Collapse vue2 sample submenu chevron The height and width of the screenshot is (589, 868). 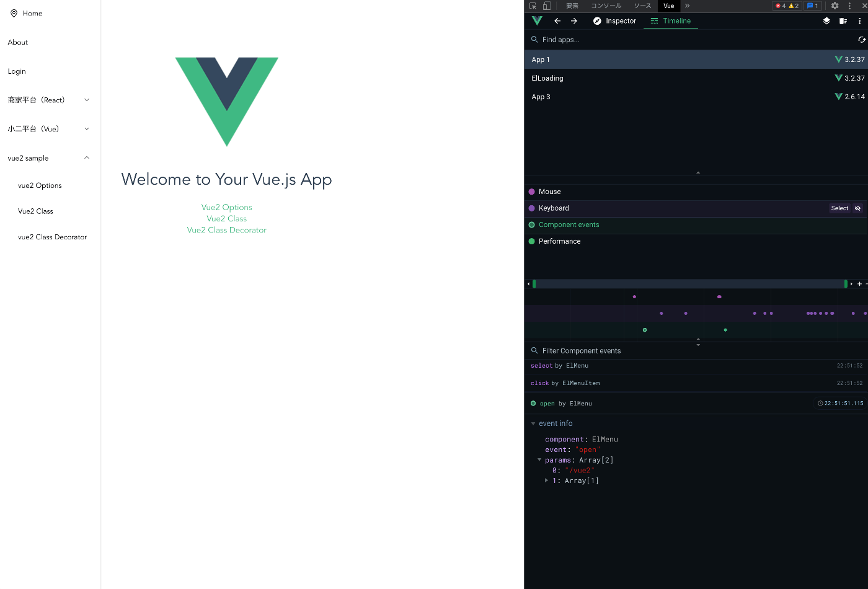(87, 157)
